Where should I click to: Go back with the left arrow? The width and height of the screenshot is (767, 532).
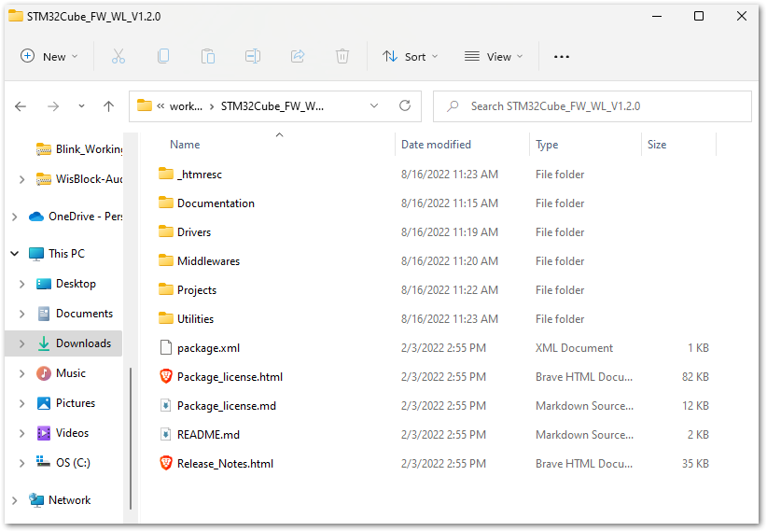[x=21, y=106]
